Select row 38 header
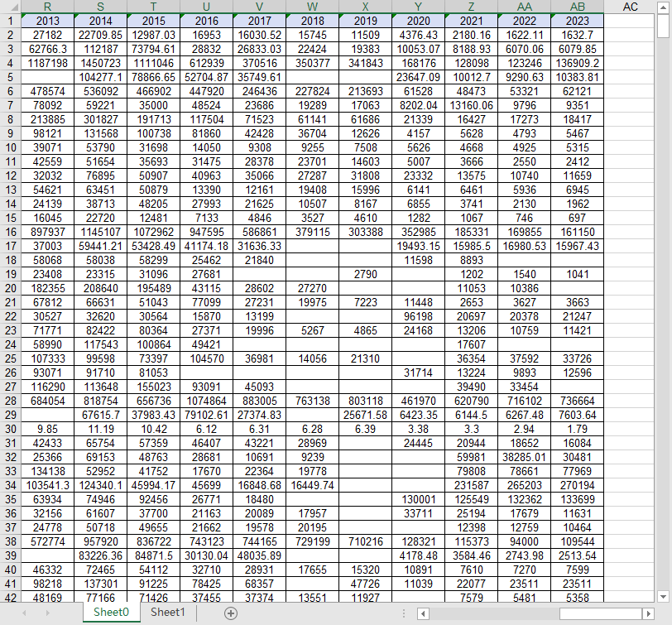Image resolution: width=672 pixels, height=625 pixels. coord(10,541)
